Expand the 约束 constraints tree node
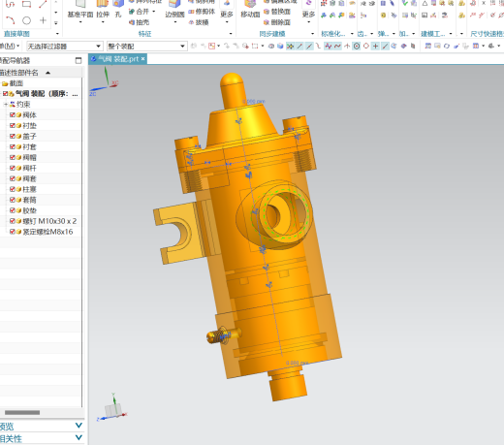The width and height of the screenshot is (504, 445). click(x=6, y=104)
